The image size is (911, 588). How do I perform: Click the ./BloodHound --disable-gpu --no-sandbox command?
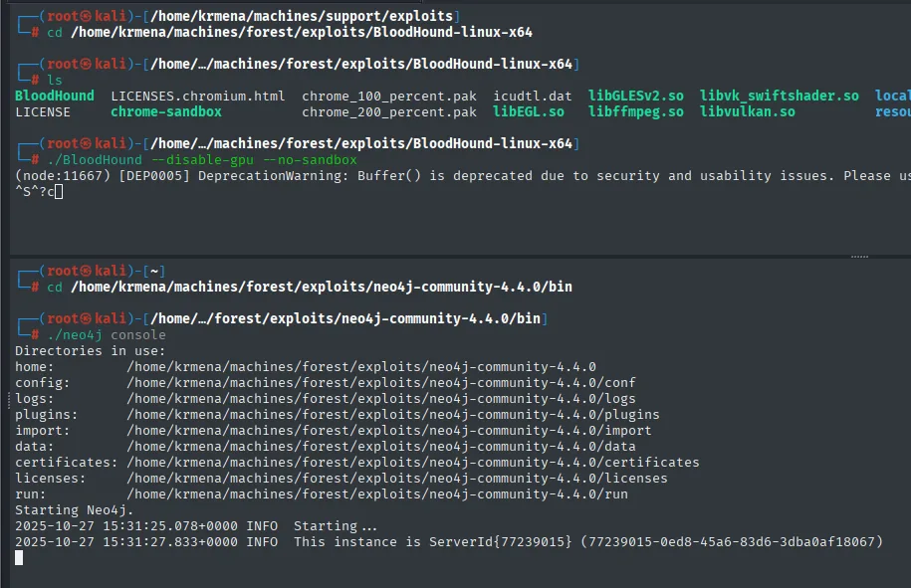coord(202,159)
